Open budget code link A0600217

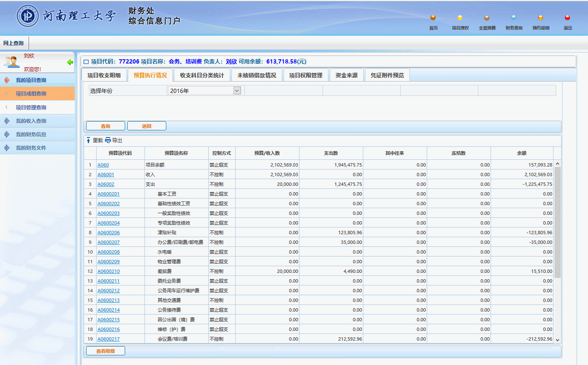point(108,339)
